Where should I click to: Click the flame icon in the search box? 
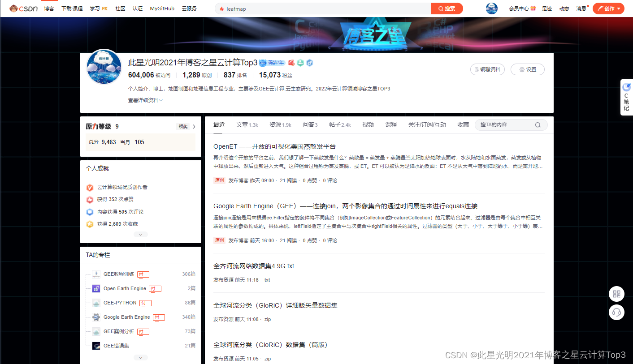(221, 9)
